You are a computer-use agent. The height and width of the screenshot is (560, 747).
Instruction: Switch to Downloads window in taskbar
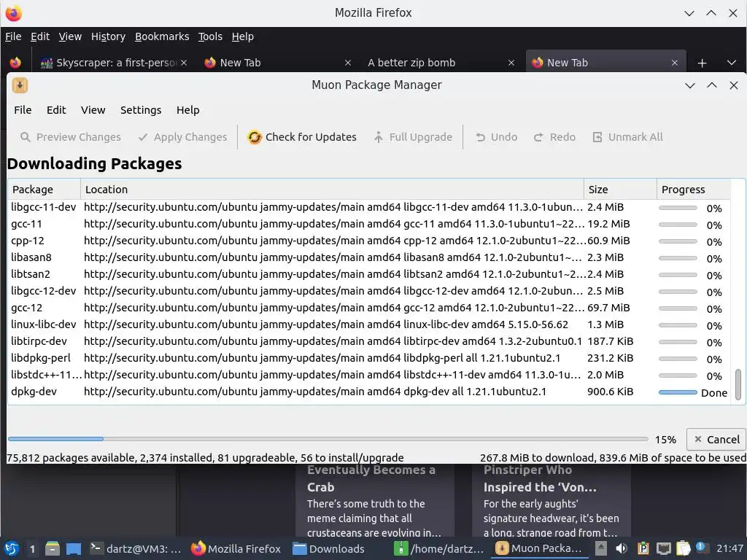coord(328,548)
